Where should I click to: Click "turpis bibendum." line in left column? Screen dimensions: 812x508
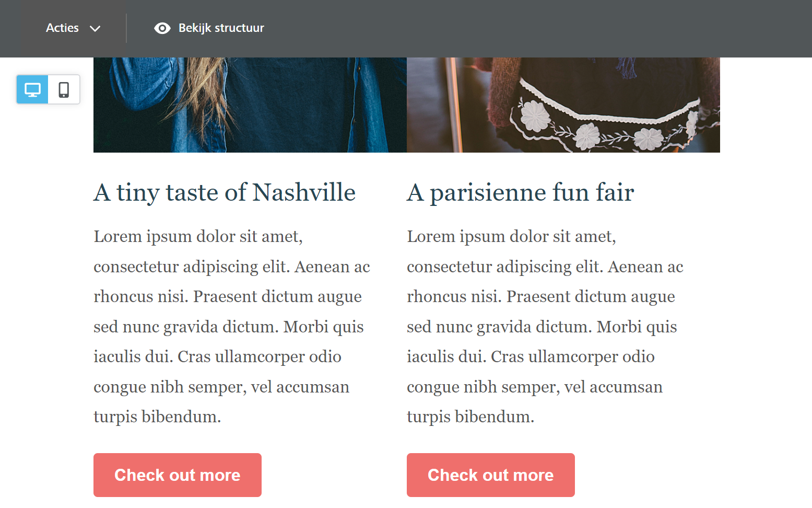[x=157, y=417]
